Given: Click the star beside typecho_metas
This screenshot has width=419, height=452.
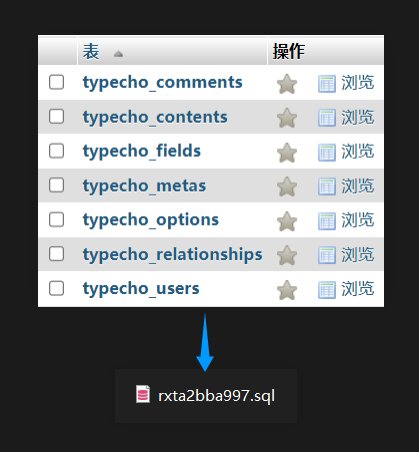Looking at the screenshot, I should (287, 186).
